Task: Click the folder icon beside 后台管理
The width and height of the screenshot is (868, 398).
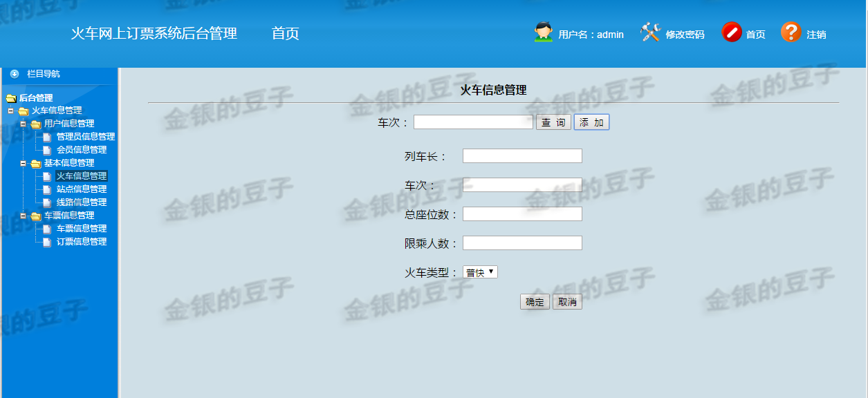Action: coord(12,97)
